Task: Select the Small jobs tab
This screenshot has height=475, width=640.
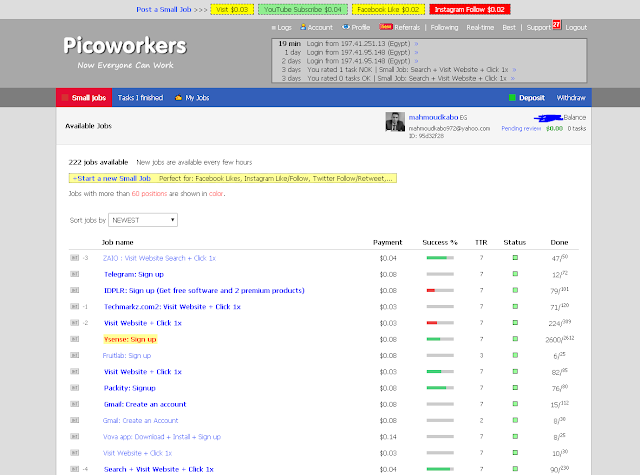Action: tap(84, 98)
